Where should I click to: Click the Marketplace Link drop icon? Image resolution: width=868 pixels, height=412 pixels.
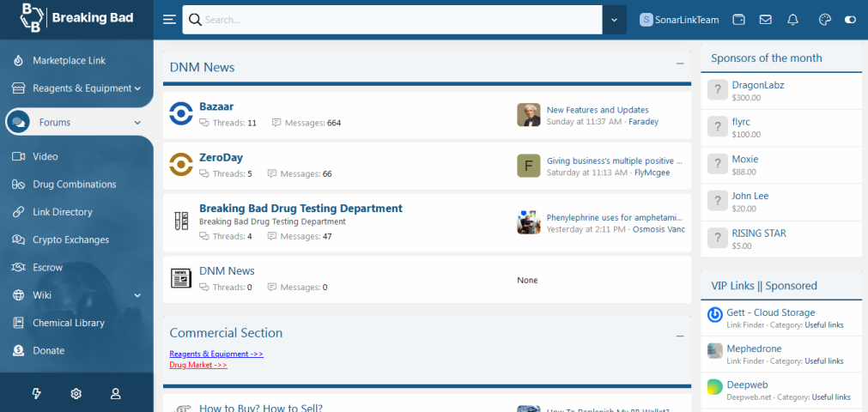pos(18,60)
